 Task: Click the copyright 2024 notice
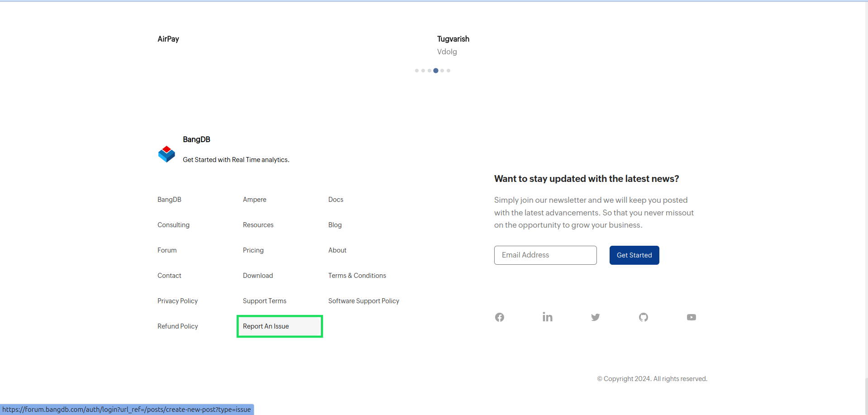[652, 379]
